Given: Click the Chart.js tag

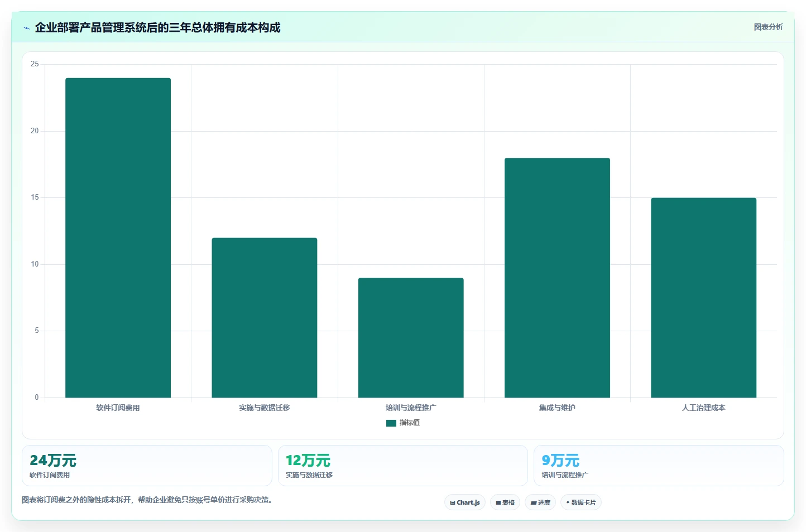Looking at the screenshot, I should 465,502.
